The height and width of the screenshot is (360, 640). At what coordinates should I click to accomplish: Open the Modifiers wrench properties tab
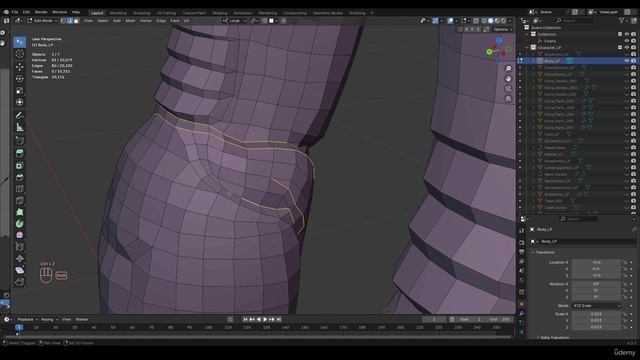522,313
